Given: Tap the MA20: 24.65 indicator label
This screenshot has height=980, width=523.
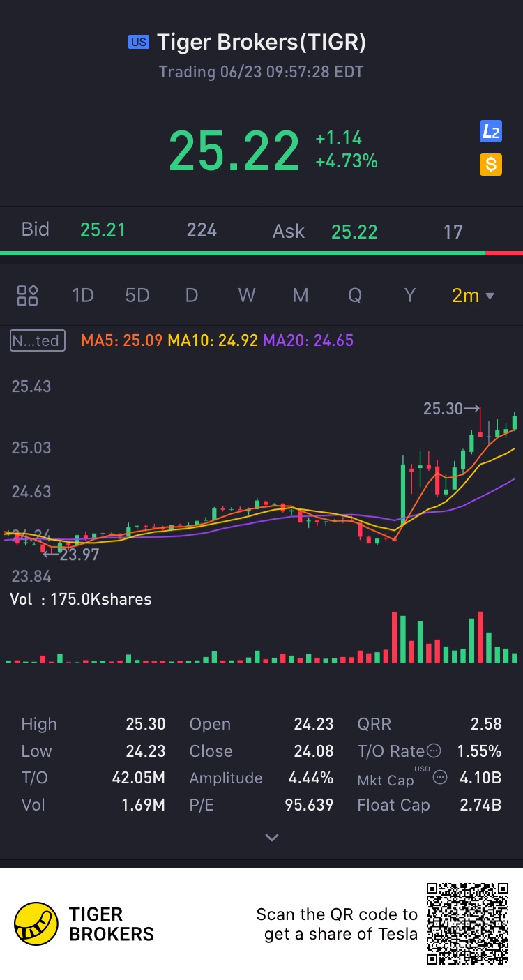Looking at the screenshot, I should tap(308, 340).
